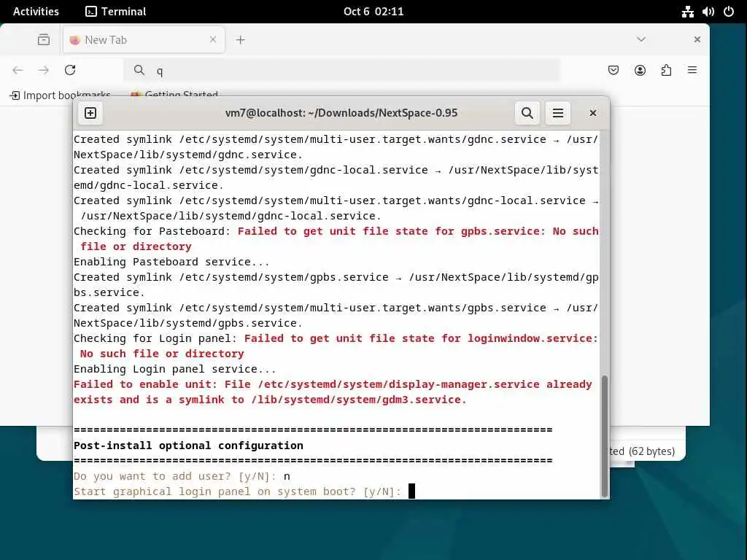Search within terminal output
747x560 pixels.
527,113
